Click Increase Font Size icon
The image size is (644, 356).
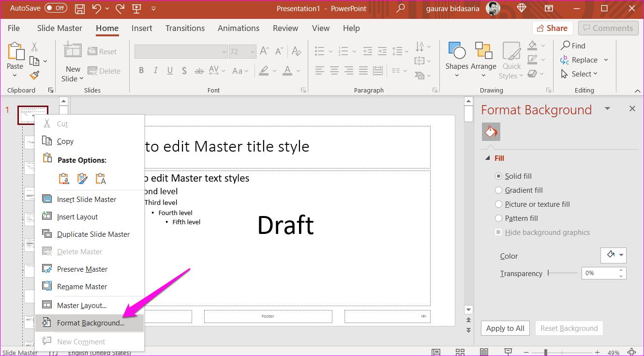tap(264, 51)
